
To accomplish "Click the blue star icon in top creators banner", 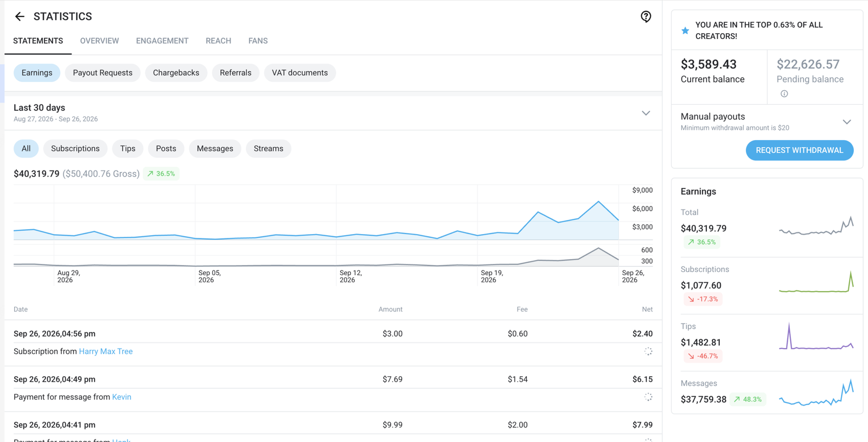I will pos(685,30).
